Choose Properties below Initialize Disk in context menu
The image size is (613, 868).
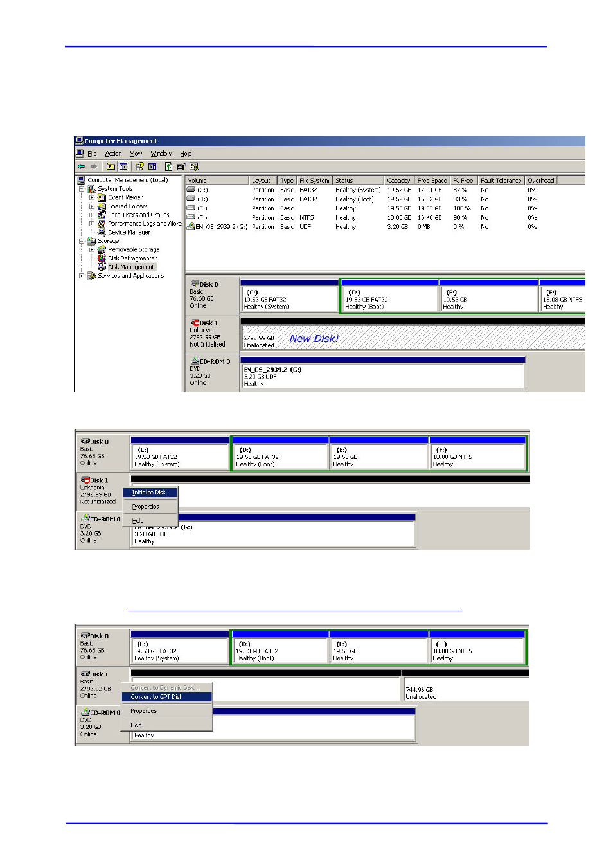pos(150,507)
